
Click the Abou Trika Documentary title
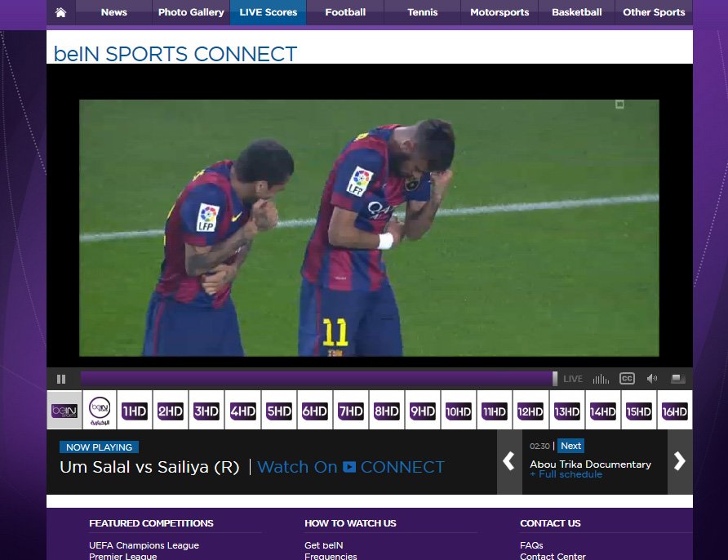point(590,464)
